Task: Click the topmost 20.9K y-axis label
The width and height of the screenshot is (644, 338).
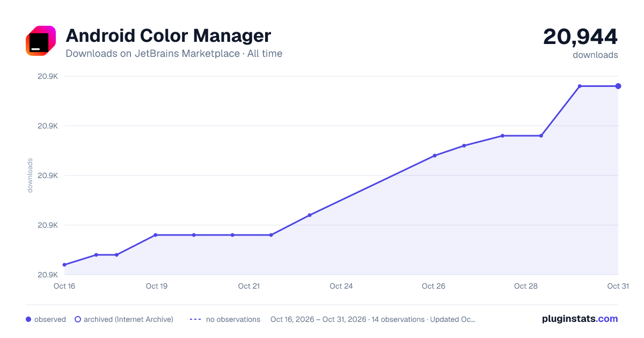Action: pyautogui.click(x=47, y=76)
